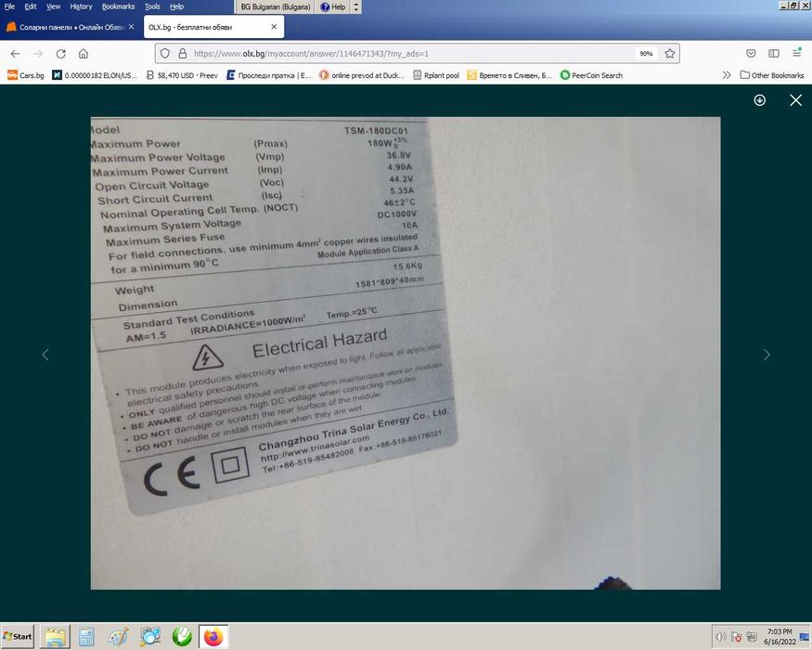Open the Other Bookmarks folder
The width and height of the screenshot is (812, 650).
click(772, 75)
